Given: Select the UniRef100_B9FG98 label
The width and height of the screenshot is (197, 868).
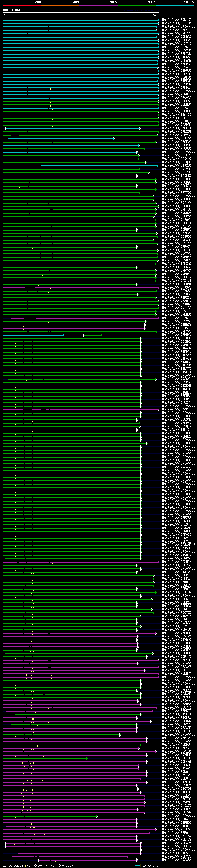Looking at the screenshot, I should (x=177, y=111).
